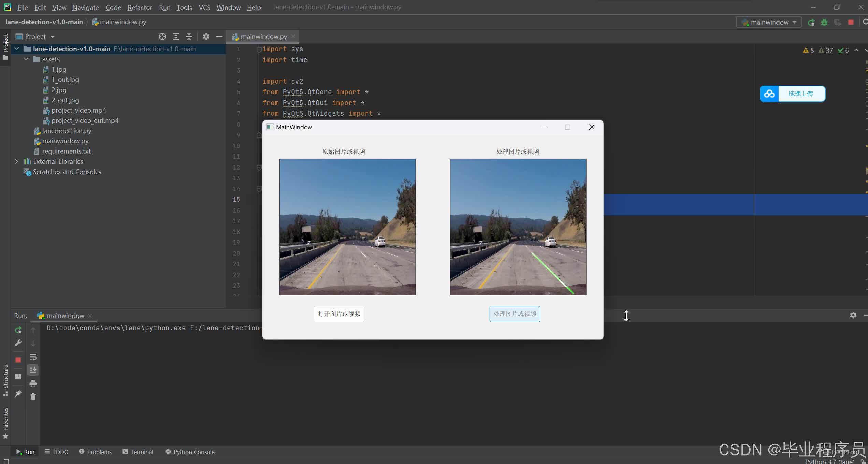Click the Collapse All icon in Project panel
The image size is (868, 464).
coord(189,37)
